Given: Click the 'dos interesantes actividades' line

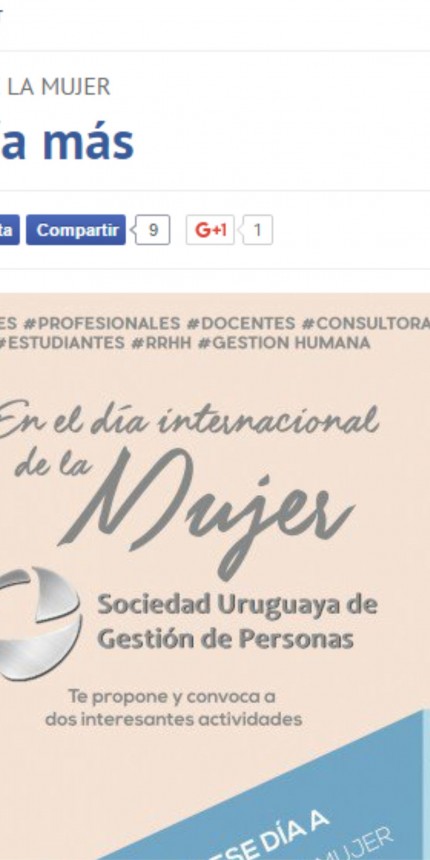Looking at the screenshot, I should (x=173, y=719).
